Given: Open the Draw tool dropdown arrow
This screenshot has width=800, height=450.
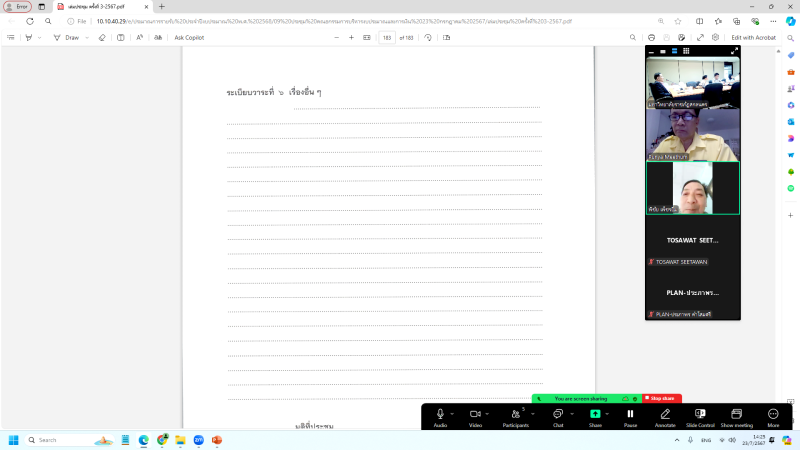Looking at the screenshot, I should pyautogui.click(x=87, y=37).
